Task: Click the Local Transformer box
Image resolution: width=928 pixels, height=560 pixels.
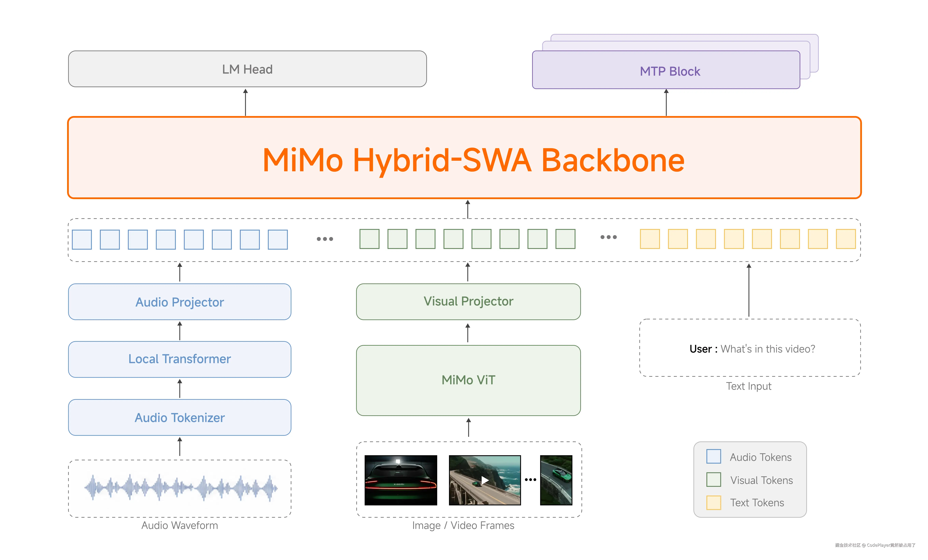Action: click(x=180, y=359)
